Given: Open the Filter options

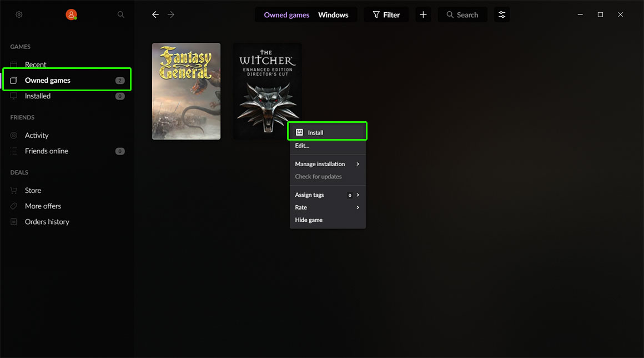Looking at the screenshot, I should click(x=386, y=14).
